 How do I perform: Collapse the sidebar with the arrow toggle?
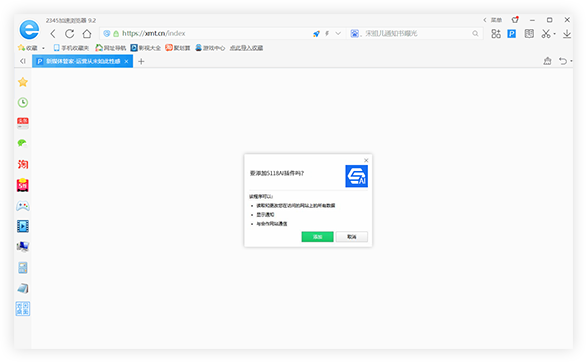pyautogui.click(x=23, y=61)
